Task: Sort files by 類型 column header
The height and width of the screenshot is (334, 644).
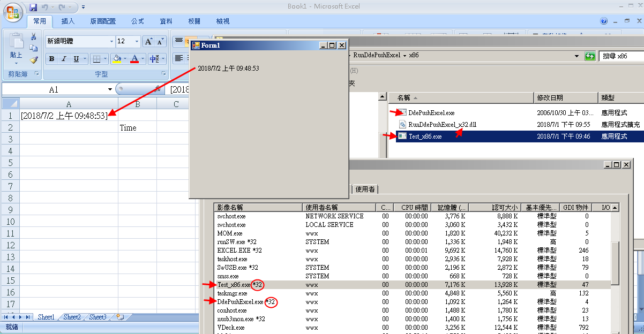Action: click(621, 97)
